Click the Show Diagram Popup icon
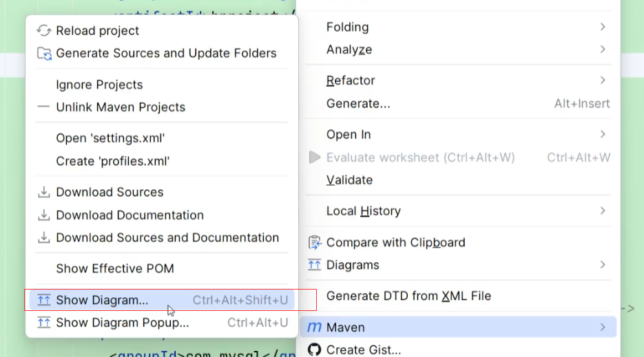Image resolution: width=644 pixels, height=357 pixels. pyautogui.click(x=44, y=323)
